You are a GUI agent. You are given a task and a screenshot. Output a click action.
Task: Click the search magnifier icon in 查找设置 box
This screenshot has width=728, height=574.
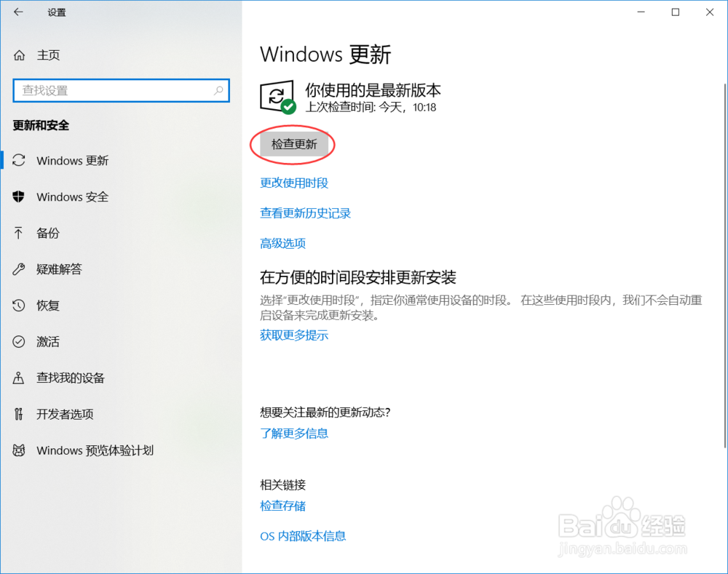click(x=218, y=90)
